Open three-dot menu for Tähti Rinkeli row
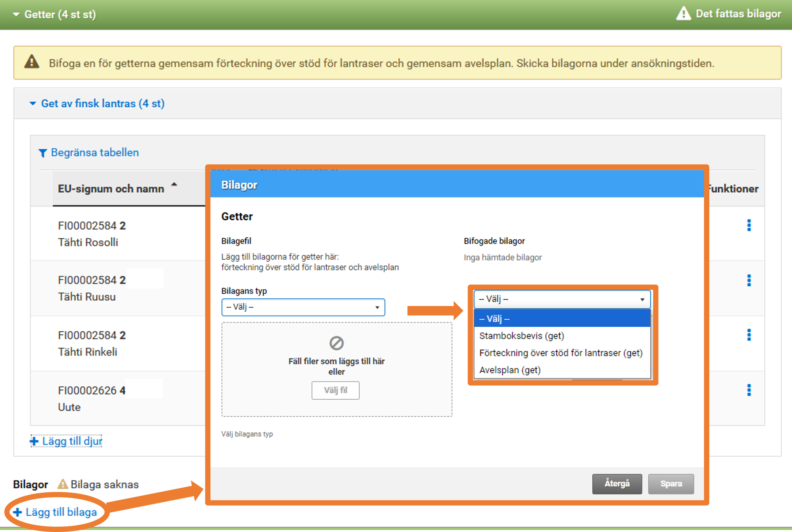The height and width of the screenshot is (532, 792). click(749, 335)
